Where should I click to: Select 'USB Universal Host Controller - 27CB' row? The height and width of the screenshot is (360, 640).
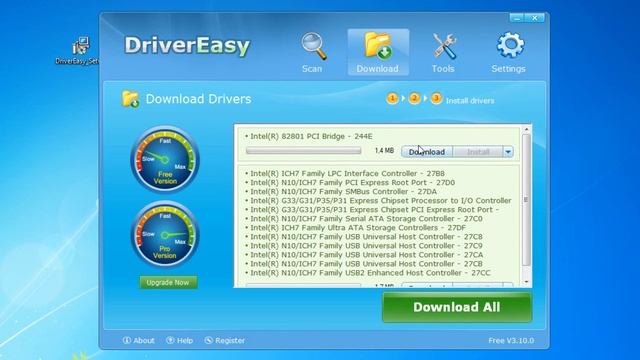[x=364, y=263]
